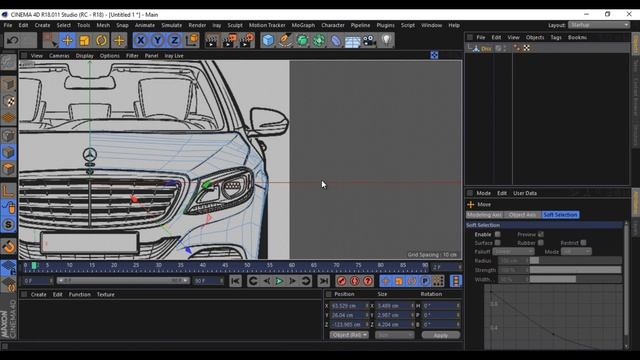Open the spline pen tool icon
640x360 pixels.
coord(285,40)
